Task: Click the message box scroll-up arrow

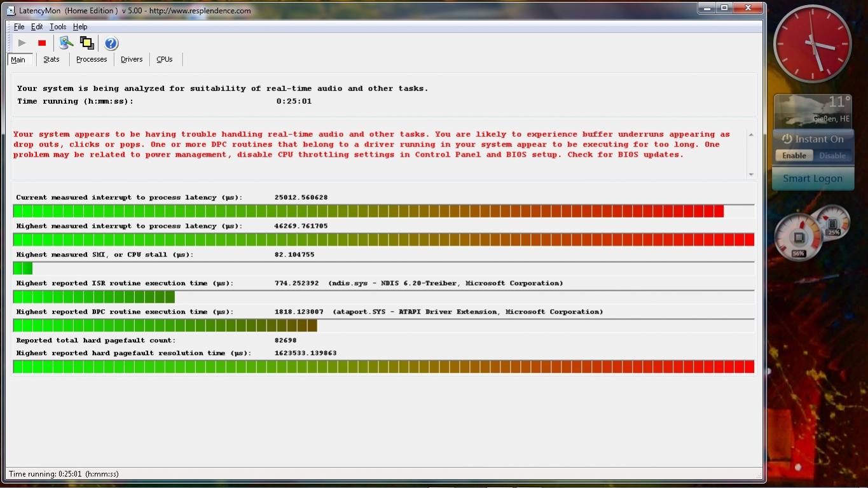Action: (751, 135)
